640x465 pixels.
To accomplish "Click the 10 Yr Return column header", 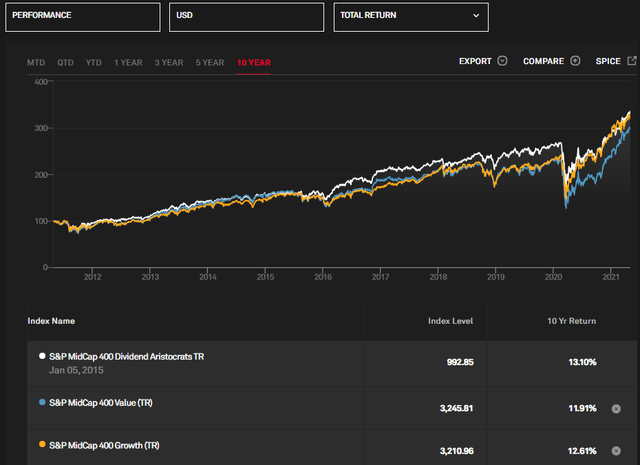I will pyautogui.click(x=571, y=321).
